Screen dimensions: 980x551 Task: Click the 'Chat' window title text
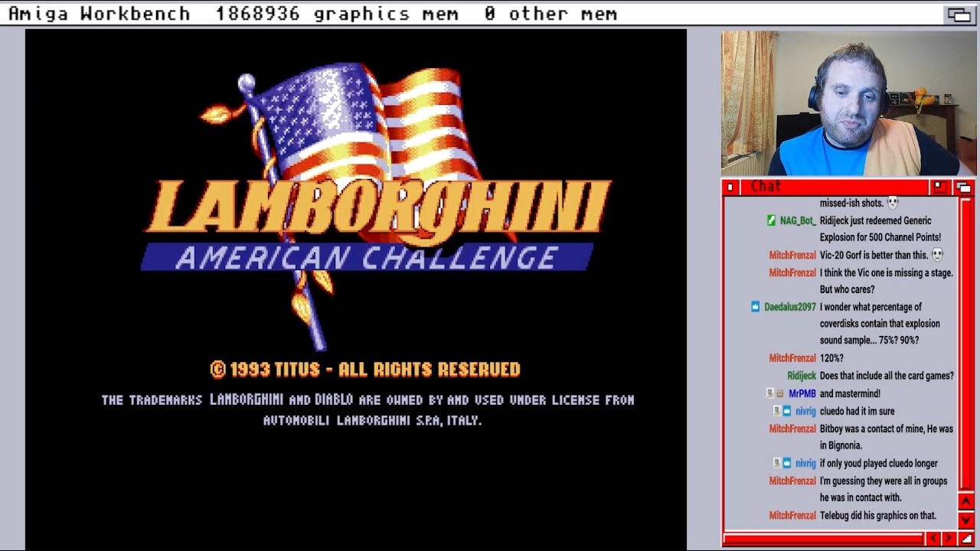[766, 187]
